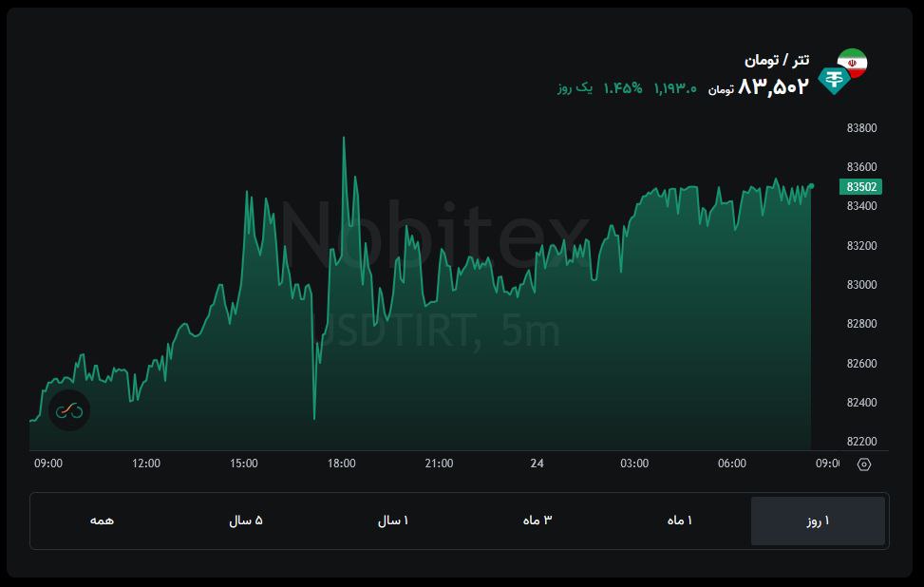Click the ۱.۴۵% change percentage
Image resolution: width=924 pixels, height=587 pixels.
pos(623,88)
